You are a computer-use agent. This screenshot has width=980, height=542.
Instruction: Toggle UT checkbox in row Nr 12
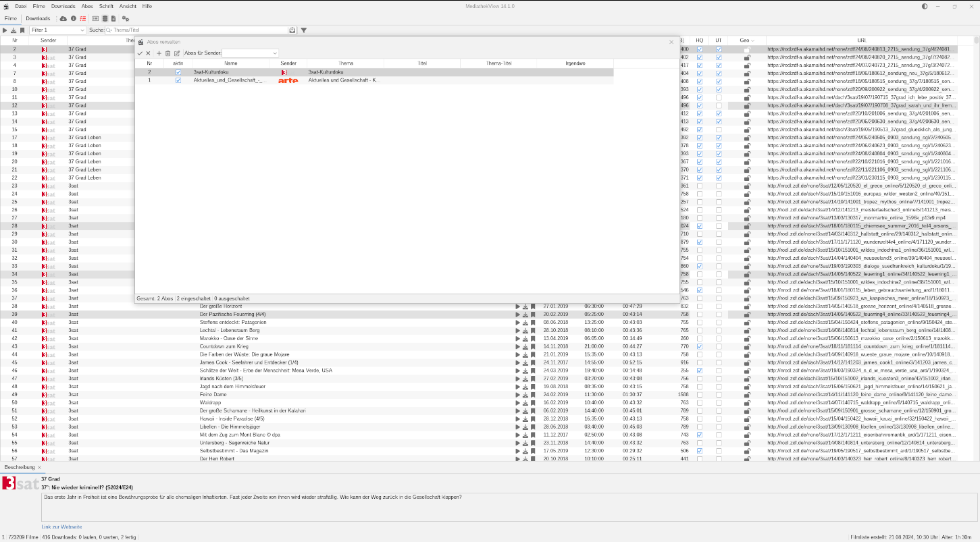(719, 105)
